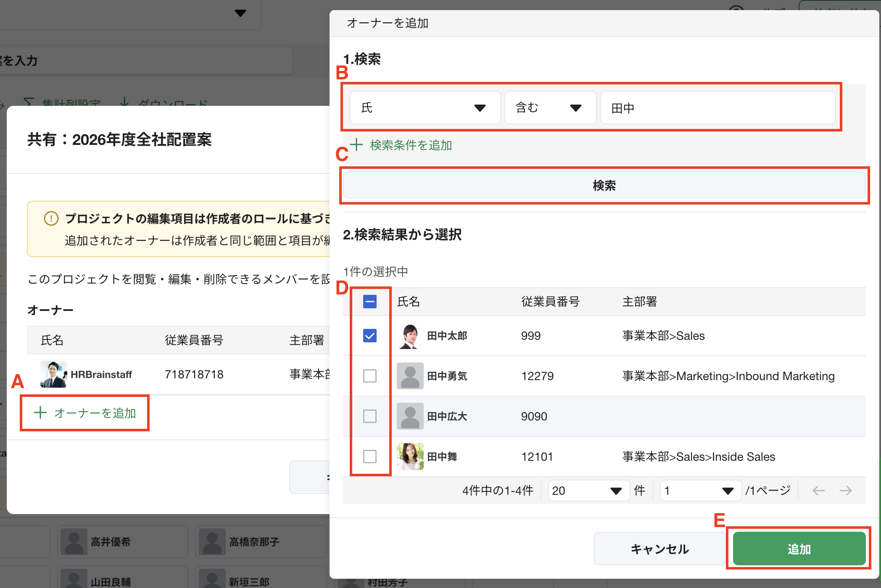
Task: Click the yellow warning info icon
Action: tap(51, 218)
